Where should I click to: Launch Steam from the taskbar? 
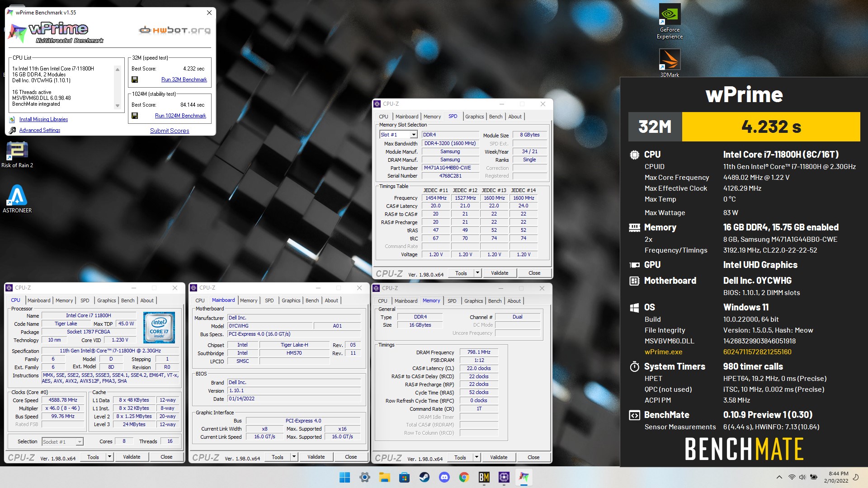coord(424,477)
